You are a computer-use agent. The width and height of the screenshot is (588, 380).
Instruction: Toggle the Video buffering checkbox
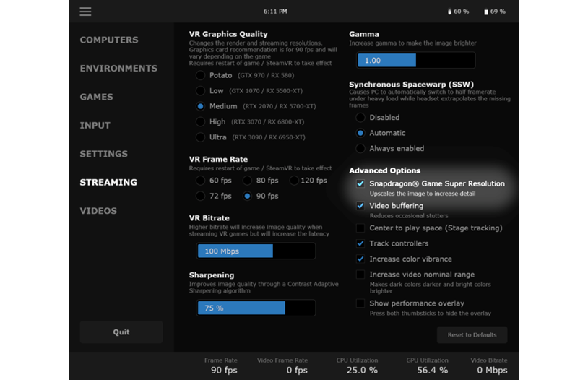click(360, 206)
